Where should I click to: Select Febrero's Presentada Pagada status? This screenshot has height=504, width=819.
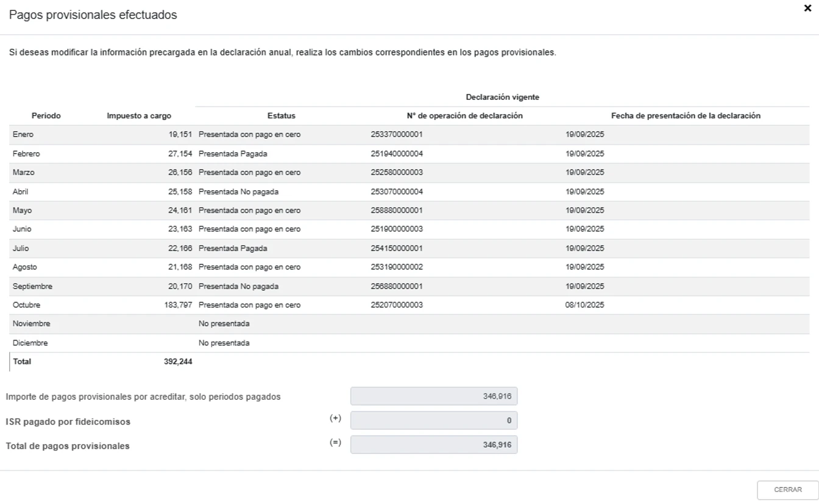pyautogui.click(x=233, y=154)
